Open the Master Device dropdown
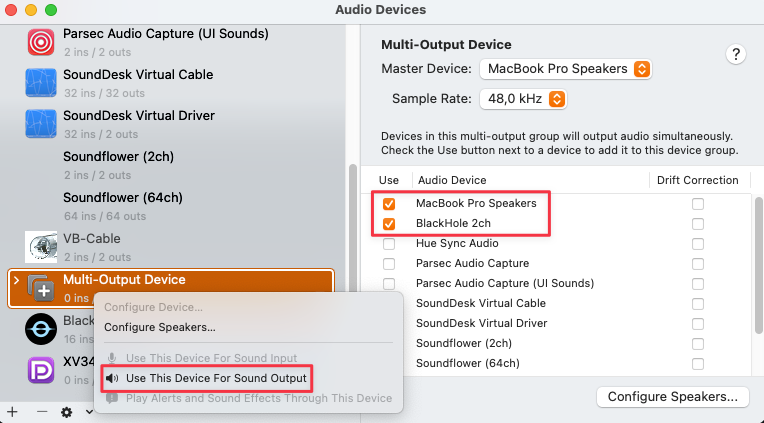Screen dimensions: 764x423 (566, 69)
